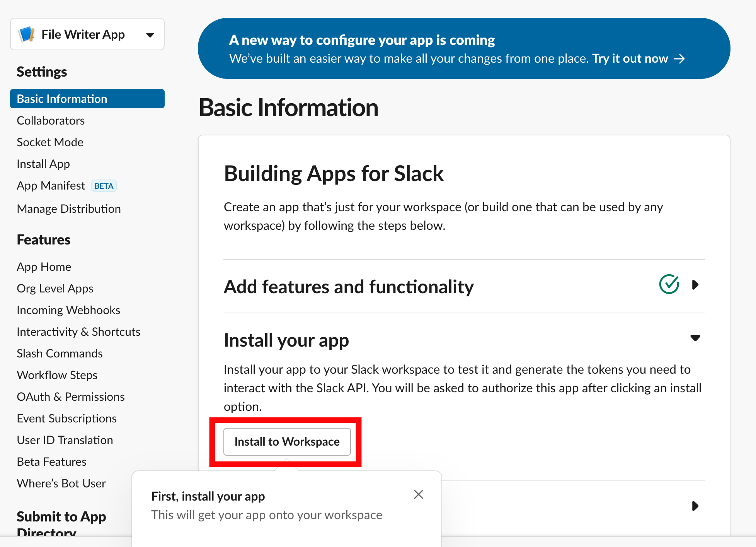Image resolution: width=756 pixels, height=547 pixels.
Task: Select Basic Information in the sidebar
Action: tap(61, 99)
